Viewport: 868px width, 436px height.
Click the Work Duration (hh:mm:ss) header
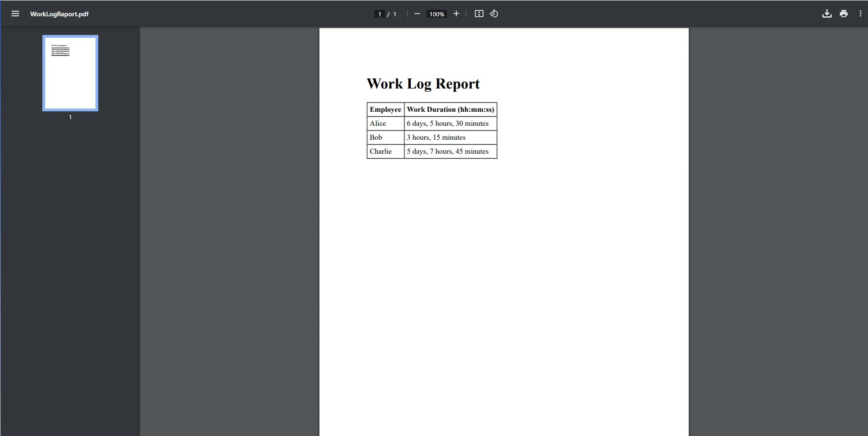[x=450, y=109]
